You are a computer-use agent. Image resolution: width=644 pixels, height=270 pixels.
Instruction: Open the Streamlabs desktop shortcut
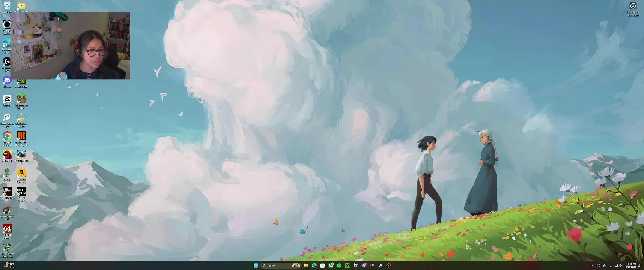pyautogui.click(x=21, y=119)
